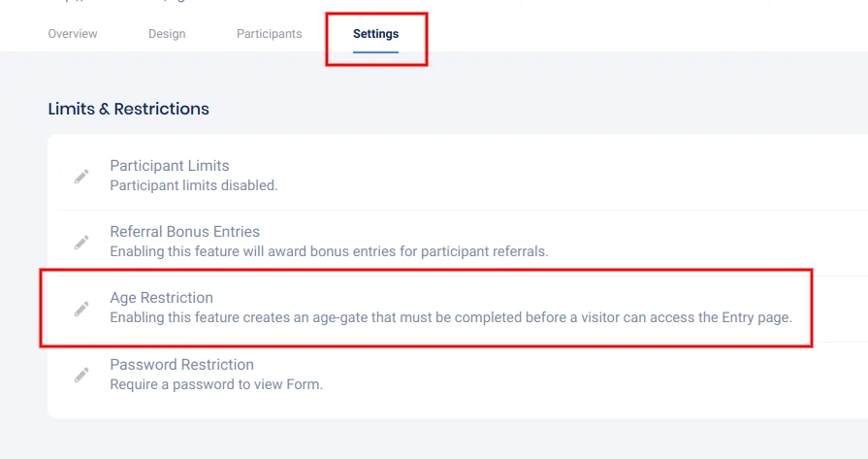Click the Age Restriction pencil icon
The width and height of the screenshot is (868, 459).
[x=81, y=308]
